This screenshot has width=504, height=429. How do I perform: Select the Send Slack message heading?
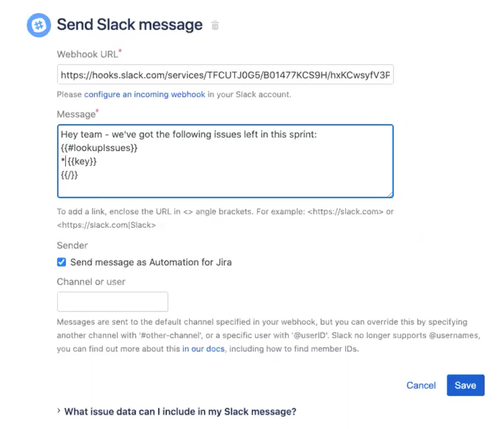tap(129, 24)
